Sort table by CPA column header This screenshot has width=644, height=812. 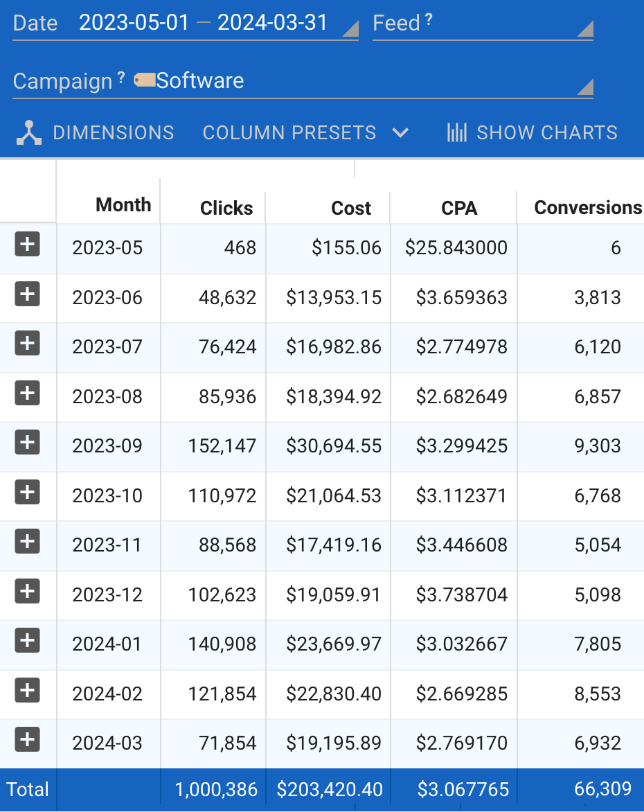tap(459, 208)
